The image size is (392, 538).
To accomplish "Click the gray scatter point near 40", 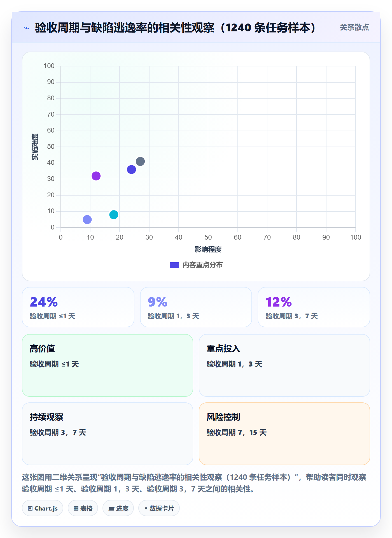I will 140,161.
